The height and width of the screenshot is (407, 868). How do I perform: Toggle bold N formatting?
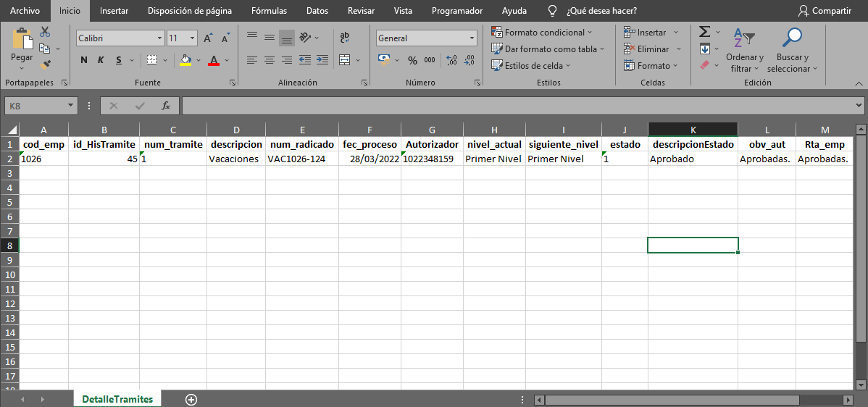click(x=83, y=59)
